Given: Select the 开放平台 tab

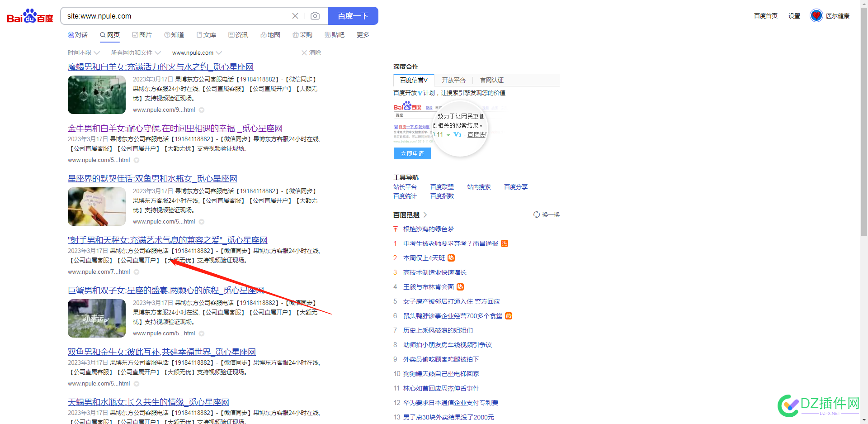Looking at the screenshot, I should pos(453,80).
